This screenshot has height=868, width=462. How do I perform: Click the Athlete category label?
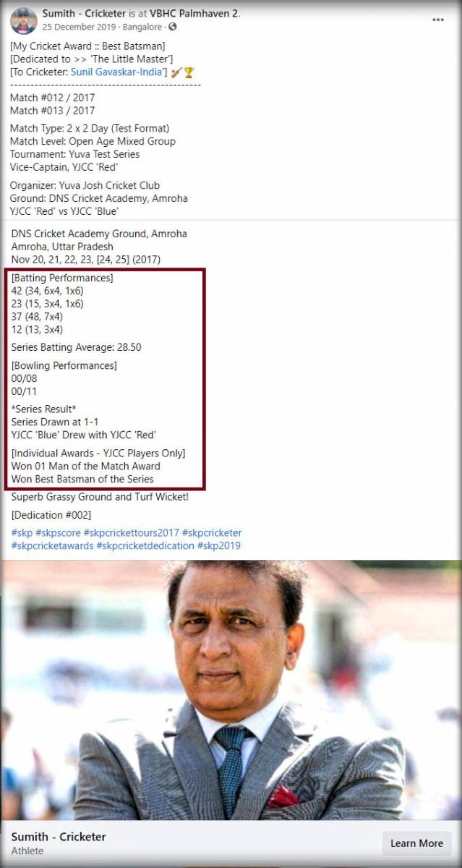click(27, 851)
